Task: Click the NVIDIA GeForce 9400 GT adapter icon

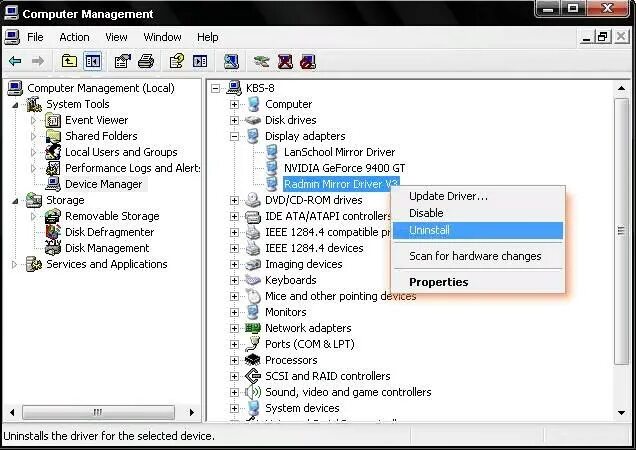Action: click(x=271, y=168)
